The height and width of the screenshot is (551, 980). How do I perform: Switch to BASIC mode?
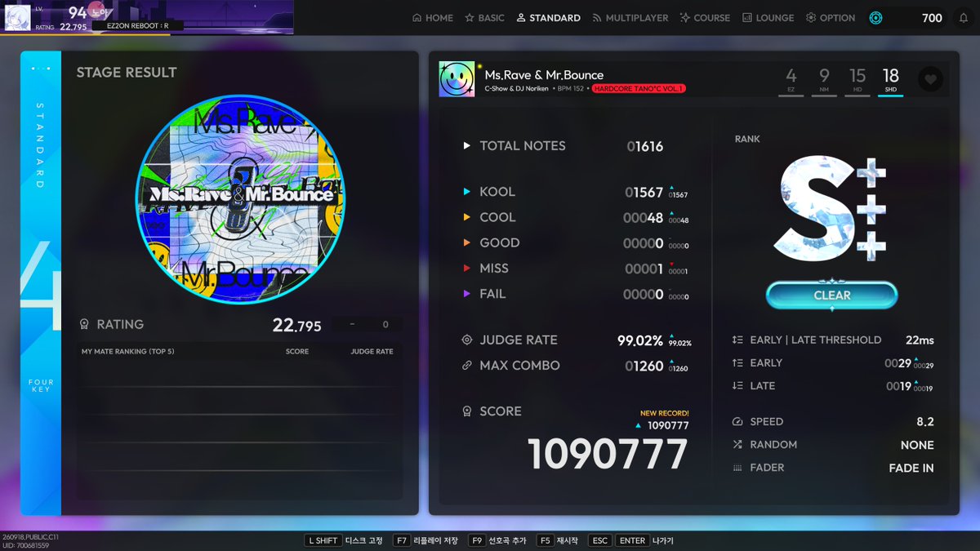[x=485, y=18]
